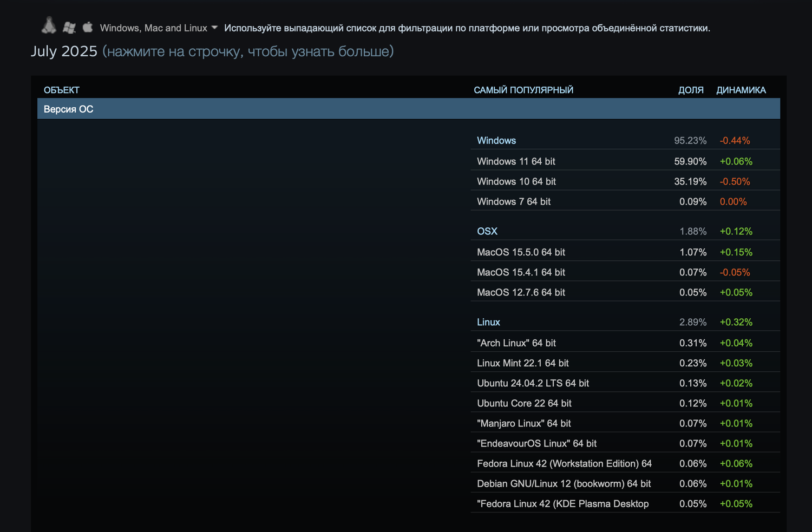The image size is (812, 532).
Task: Click the -0.44% Windows change value
Action: (x=735, y=141)
